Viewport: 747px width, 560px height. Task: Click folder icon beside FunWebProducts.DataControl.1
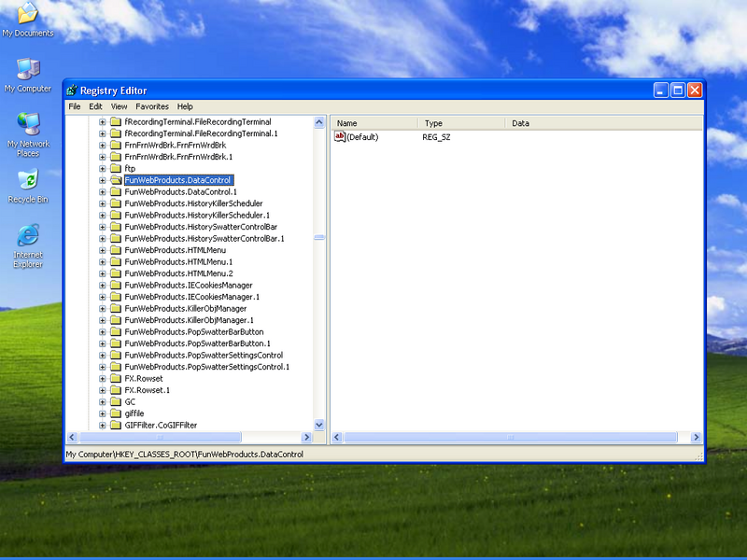pos(116,191)
